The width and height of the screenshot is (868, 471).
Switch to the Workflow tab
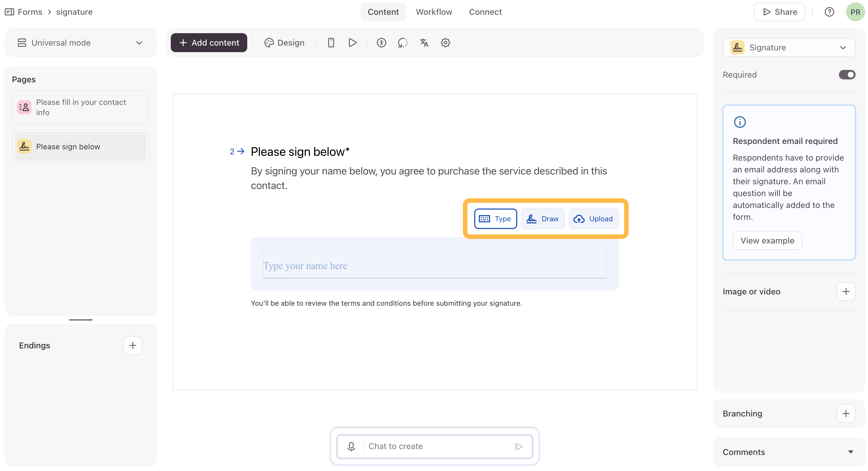(x=434, y=12)
